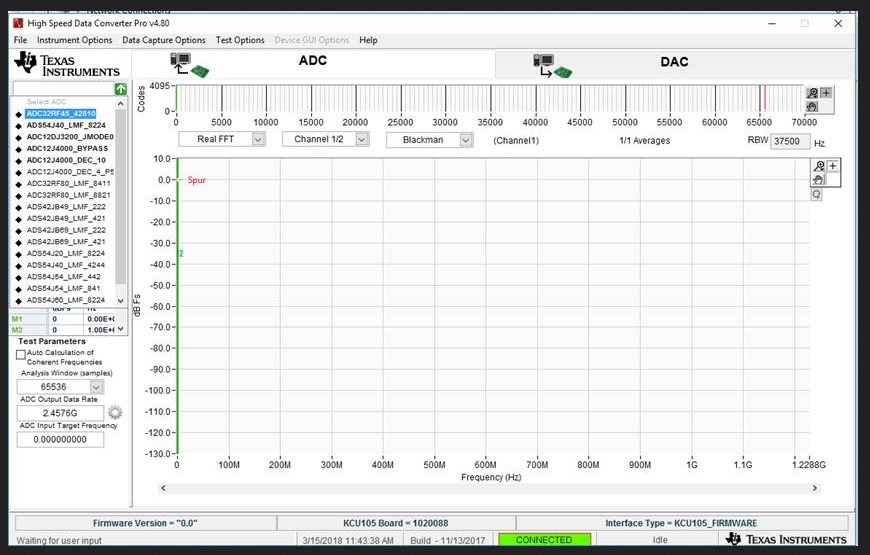Click the Texas Instruments logo at top left
870x555 pixels.
click(67, 64)
